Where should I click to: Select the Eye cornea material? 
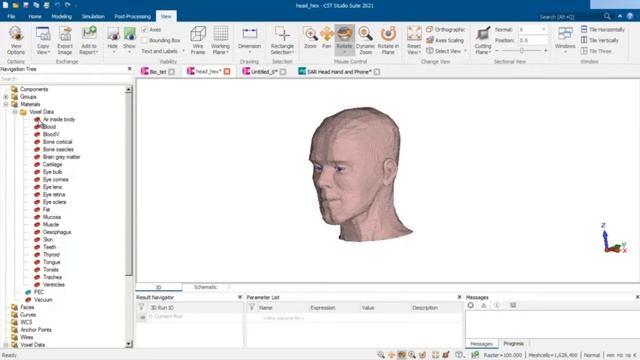point(56,180)
